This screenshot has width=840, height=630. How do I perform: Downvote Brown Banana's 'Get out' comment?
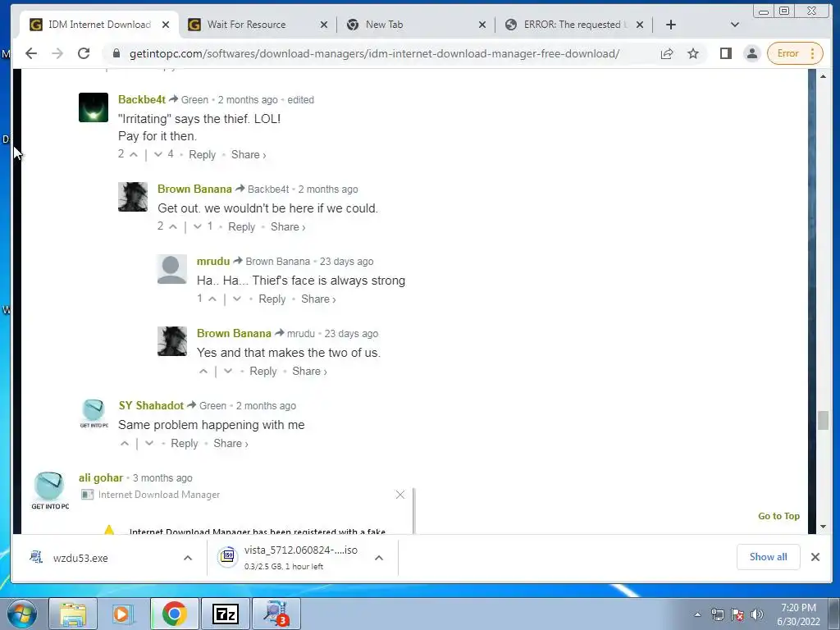pos(197,227)
